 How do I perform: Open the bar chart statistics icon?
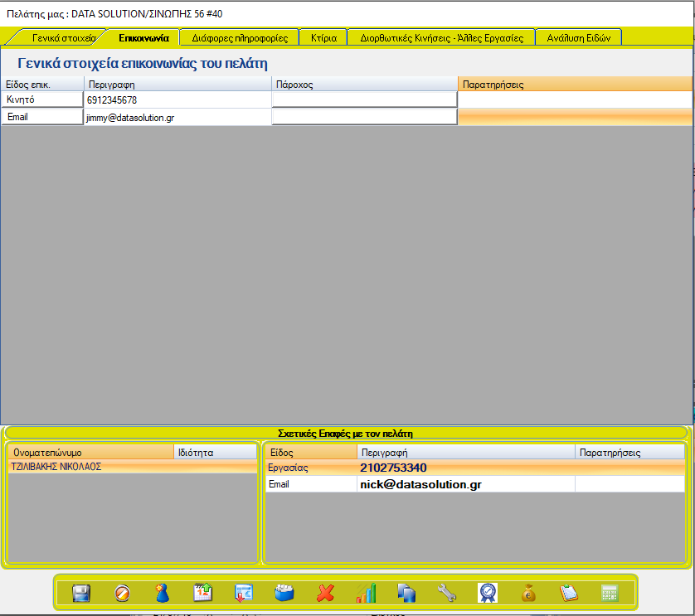coord(366,594)
